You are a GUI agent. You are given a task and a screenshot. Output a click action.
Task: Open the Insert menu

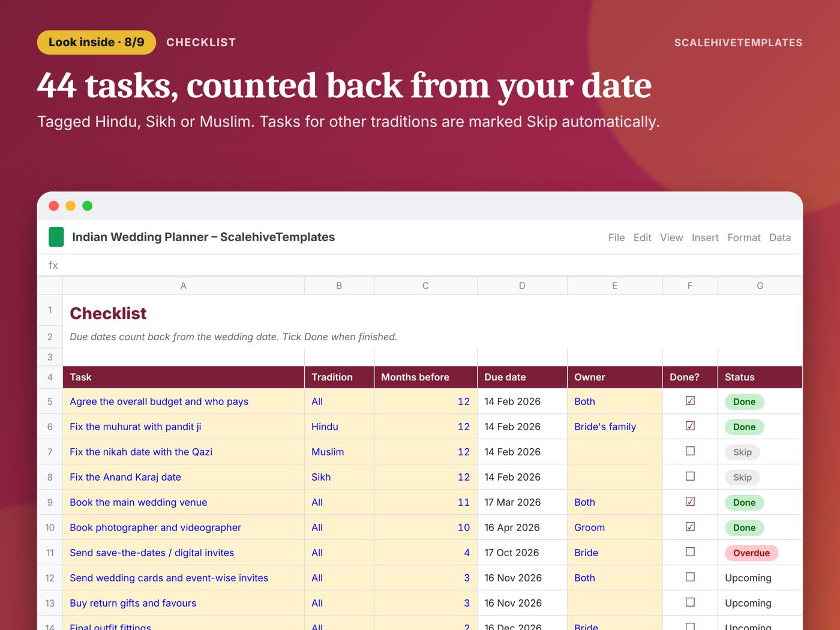click(705, 238)
